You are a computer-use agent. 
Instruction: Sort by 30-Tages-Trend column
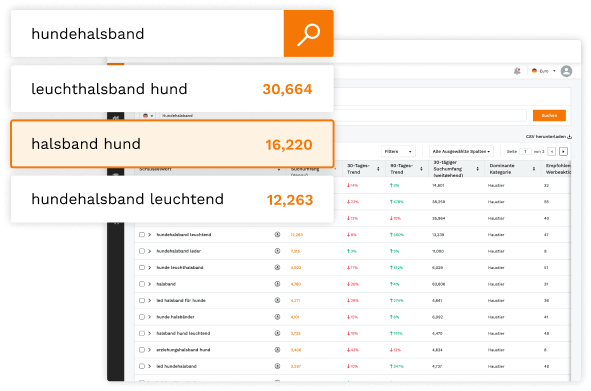(378, 169)
